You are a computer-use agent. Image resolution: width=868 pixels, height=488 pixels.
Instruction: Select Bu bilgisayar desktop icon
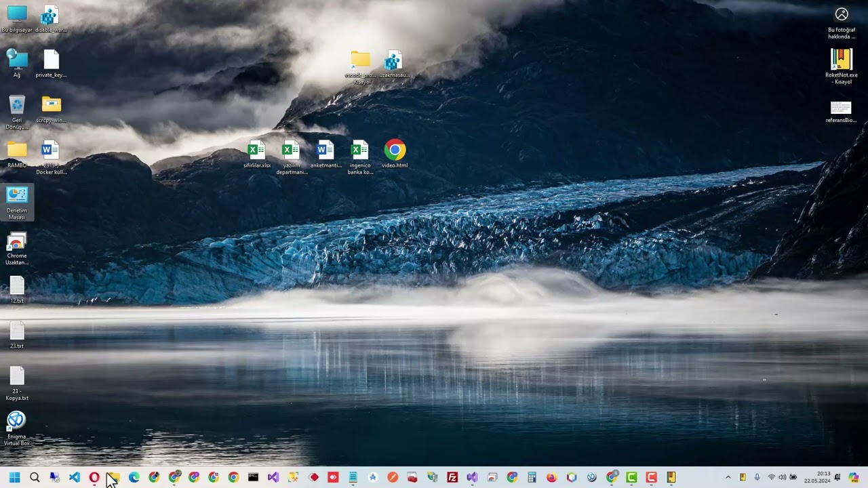point(17,20)
